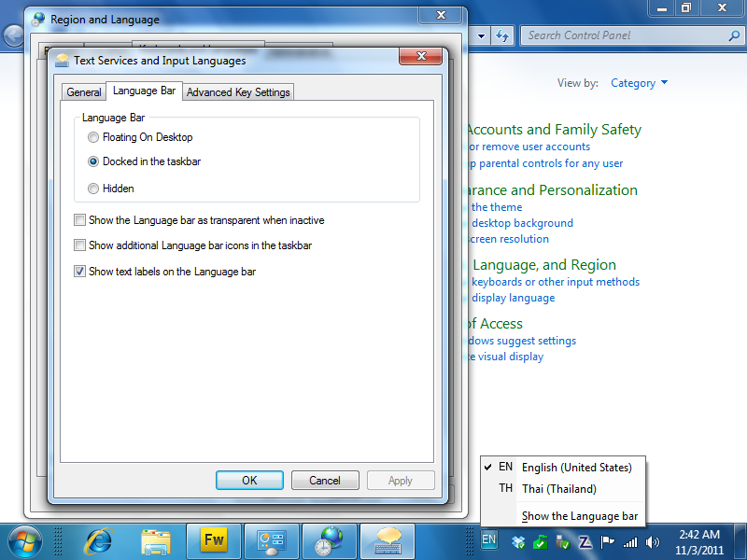Screen dimensions: 747x560
Task: Open screen resolution link
Action: pos(508,239)
